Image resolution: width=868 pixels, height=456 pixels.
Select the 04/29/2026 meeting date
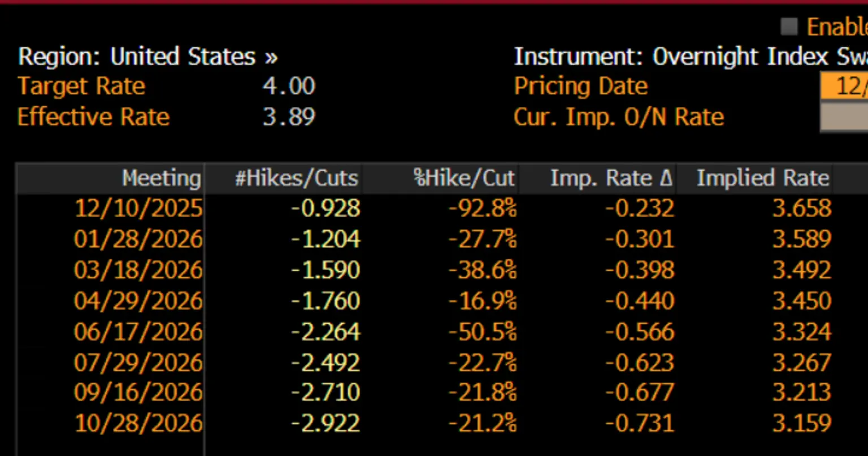138,300
